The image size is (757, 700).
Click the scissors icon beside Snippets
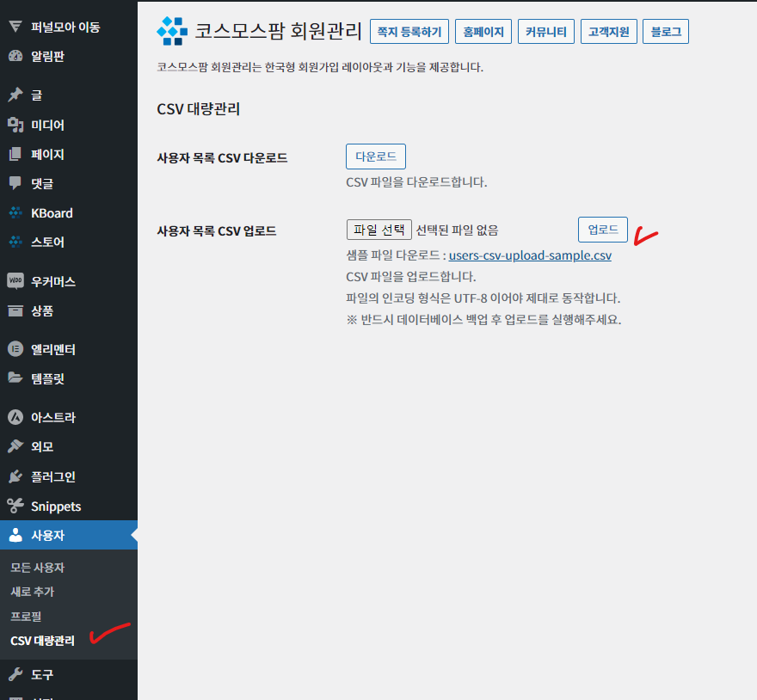pyautogui.click(x=15, y=506)
